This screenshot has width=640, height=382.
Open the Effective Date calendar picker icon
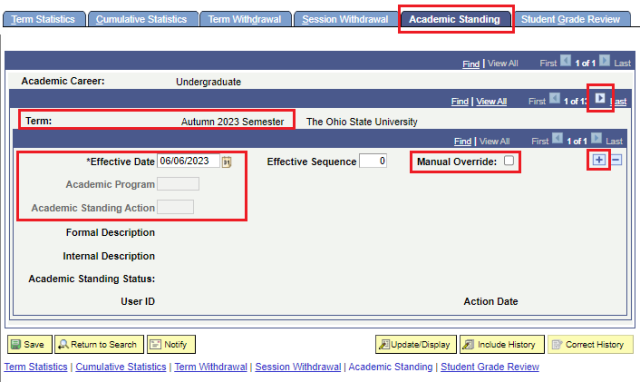227,162
